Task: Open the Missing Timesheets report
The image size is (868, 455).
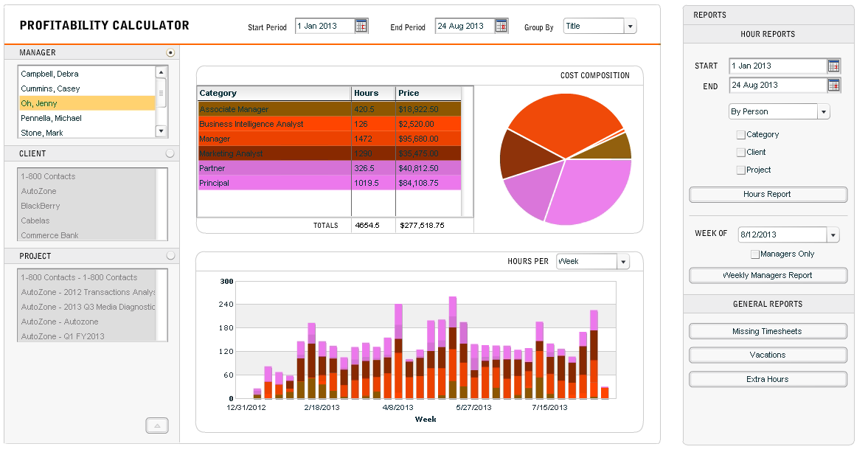Action: (x=768, y=331)
